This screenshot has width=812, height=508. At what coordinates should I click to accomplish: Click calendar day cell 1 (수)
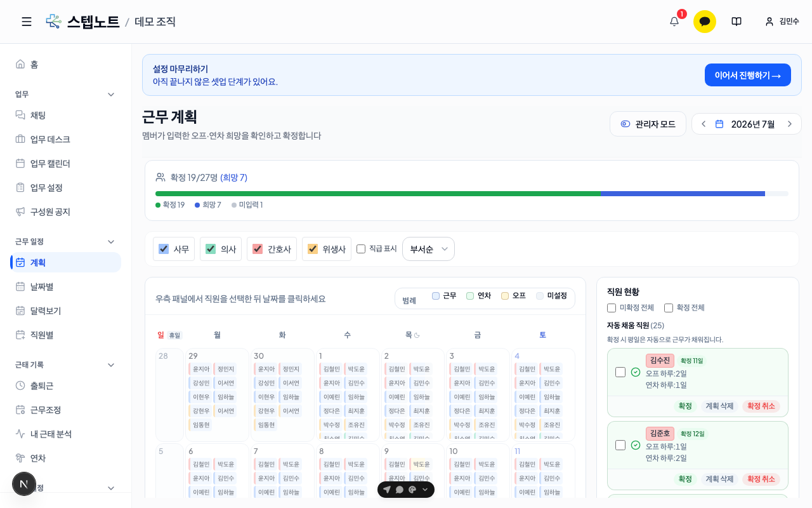347,395
